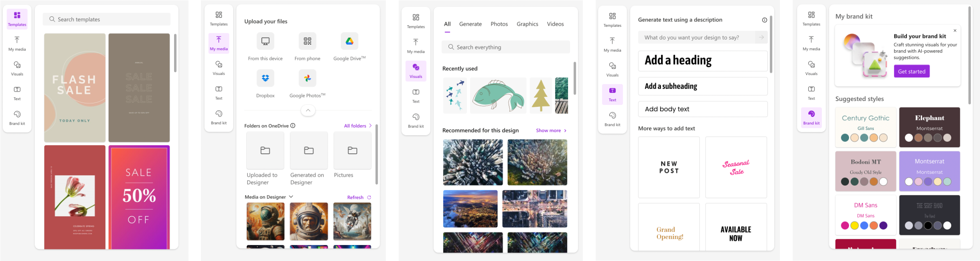The width and height of the screenshot is (980, 261).
Task: Click the black swatch in The Serif Hand style
Action: click(928, 225)
